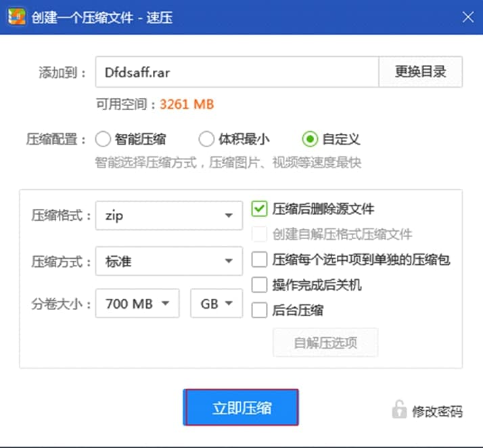Viewport: 483px width, 448px height.
Task: Click the 3261 MB available space text
Action: tap(187, 104)
